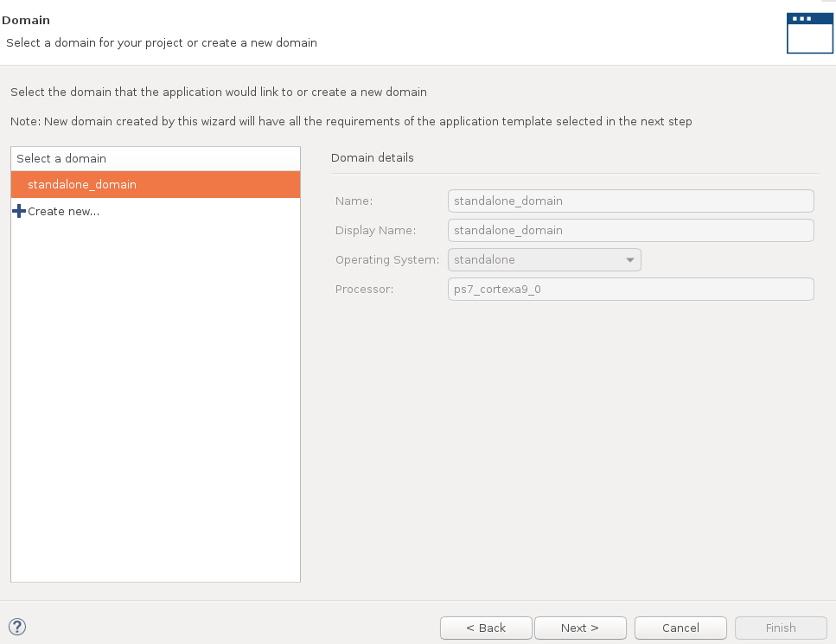This screenshot has width=836, height=644.
Task: Click the "Display Name:" label
Action: click(x=375, y=231)
